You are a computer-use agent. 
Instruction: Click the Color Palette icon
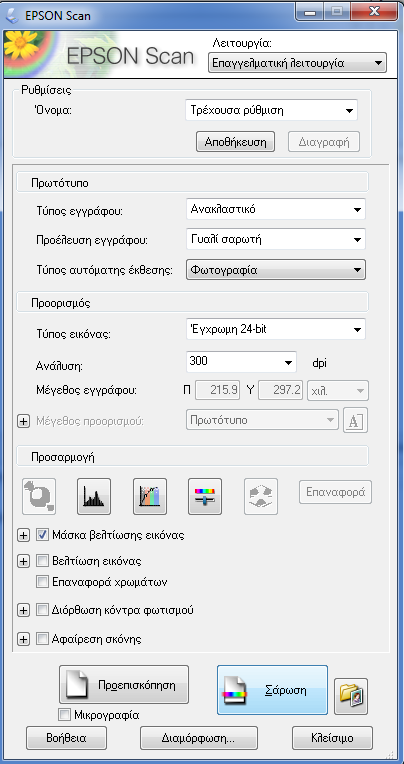pos(261,496)
